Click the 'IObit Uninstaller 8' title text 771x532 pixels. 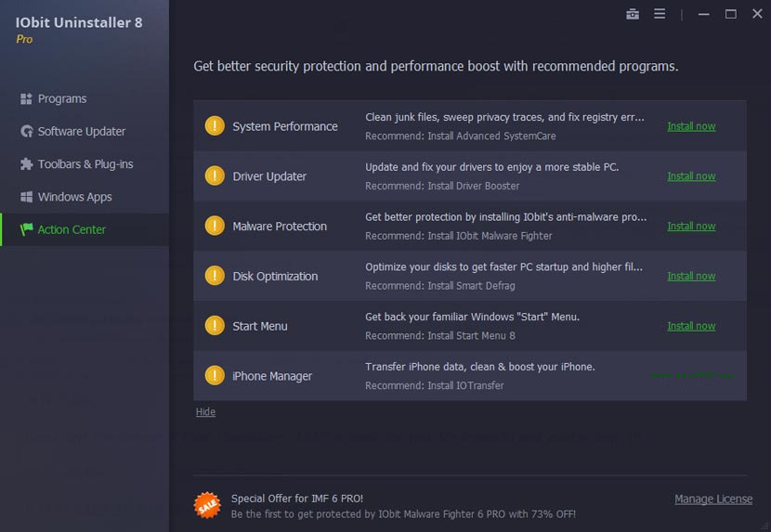(79, 22)
